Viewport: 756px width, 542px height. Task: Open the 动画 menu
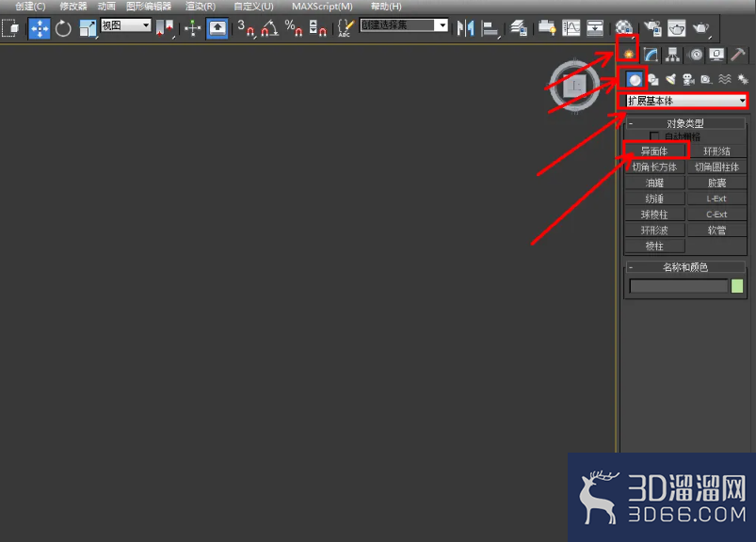(x=106, y=7)
